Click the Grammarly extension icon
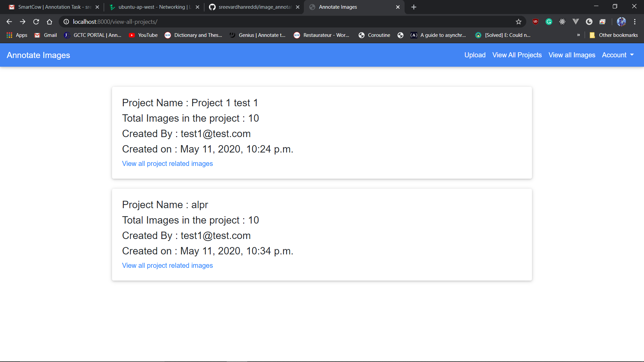 tap(549, 22)
